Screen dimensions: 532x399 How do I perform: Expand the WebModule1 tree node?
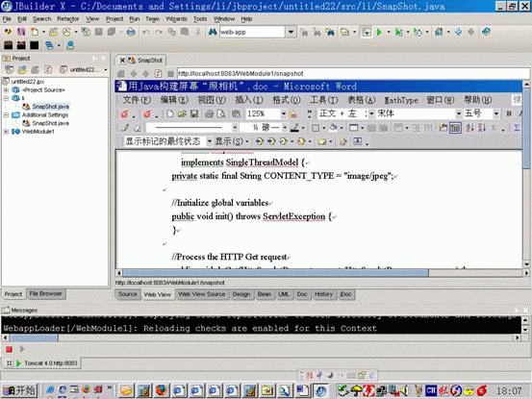[x=6, y=132]
